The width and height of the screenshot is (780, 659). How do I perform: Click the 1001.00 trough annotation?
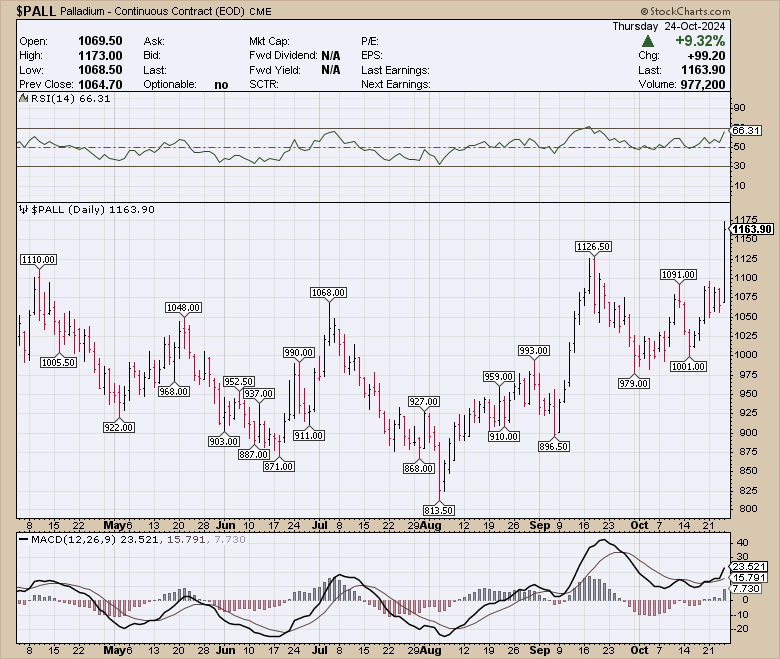pyautogui.click(x=688, y=367)
